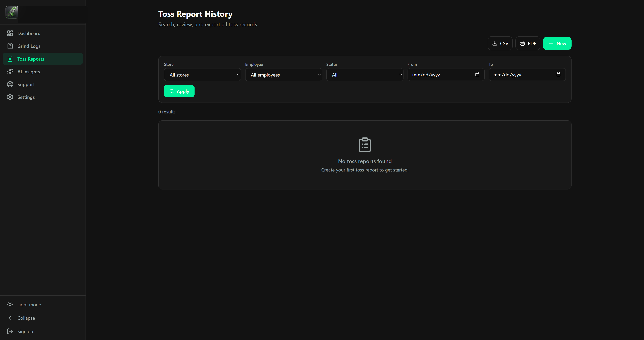Click the sun icon for light mode
The width and height of the screenshot is (644, 340).
pyautogui.click(x=10, y=304)
